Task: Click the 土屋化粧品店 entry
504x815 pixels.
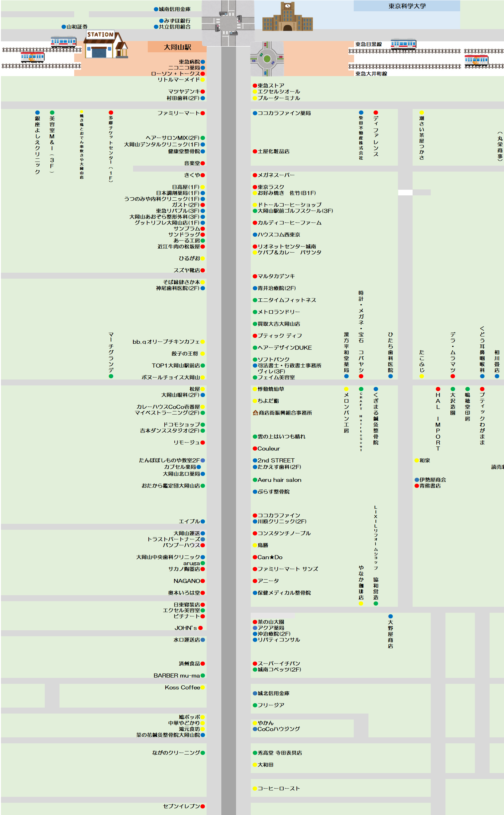Action: (x=271, y=151)
